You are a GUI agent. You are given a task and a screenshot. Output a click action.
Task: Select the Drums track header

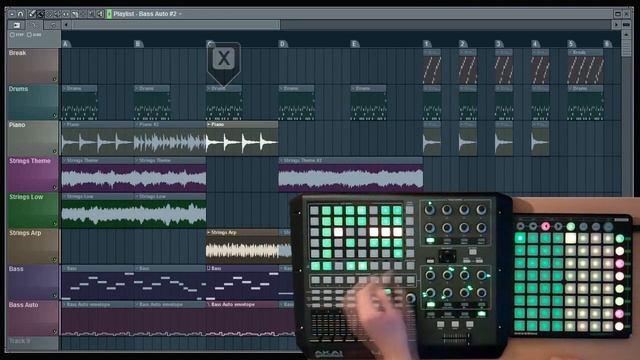tap(33, 102)
